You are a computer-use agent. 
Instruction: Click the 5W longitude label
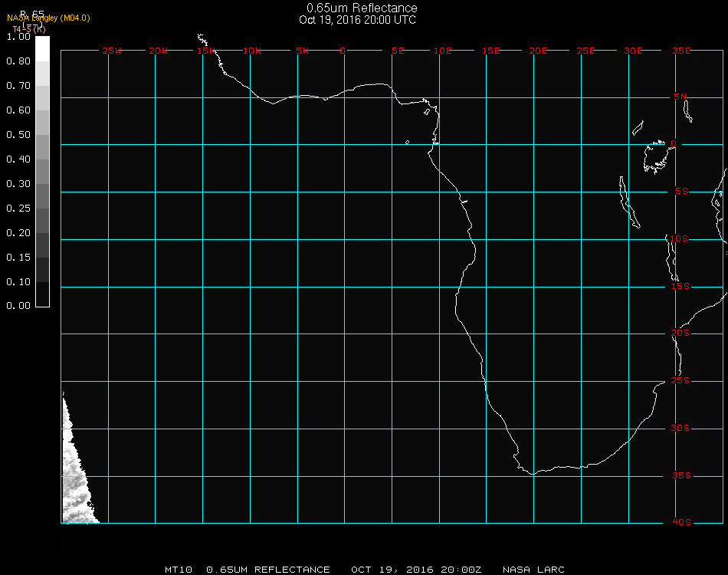point(302,51)
